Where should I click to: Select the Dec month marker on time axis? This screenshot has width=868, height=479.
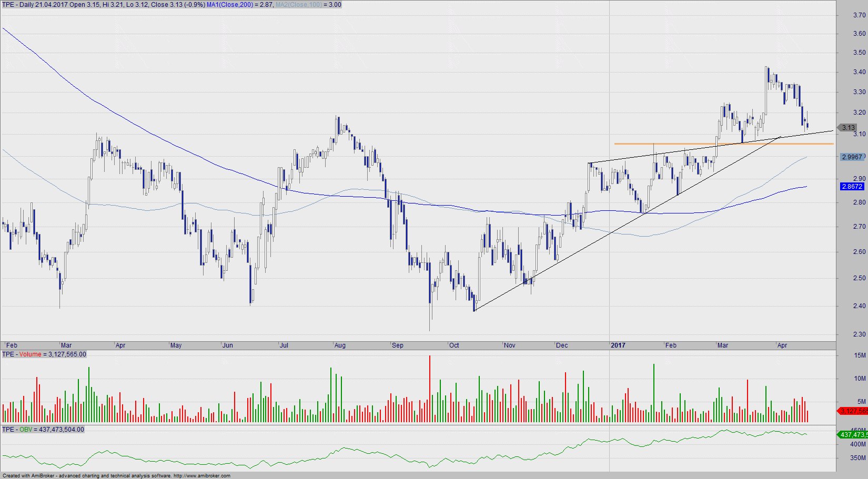pyautogui.click(x=562, y=345)
